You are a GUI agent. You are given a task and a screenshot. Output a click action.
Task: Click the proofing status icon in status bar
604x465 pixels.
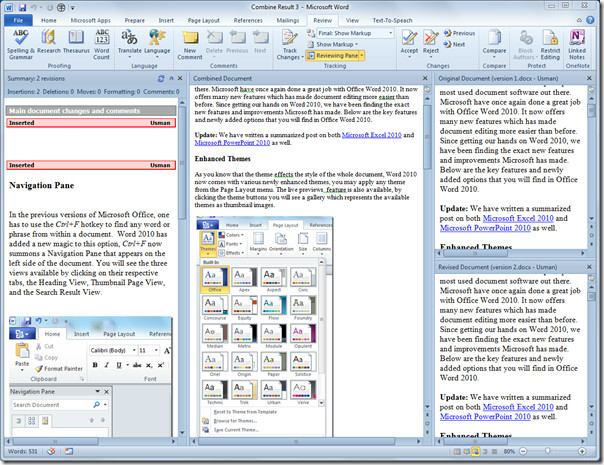pos(51,451)
